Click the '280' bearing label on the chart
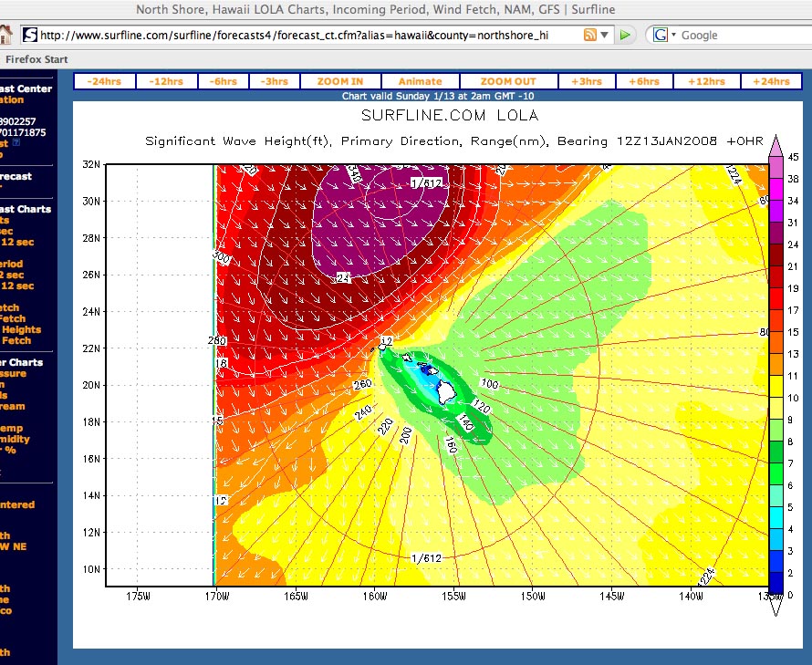812x665 pixels. click(217, 340)
